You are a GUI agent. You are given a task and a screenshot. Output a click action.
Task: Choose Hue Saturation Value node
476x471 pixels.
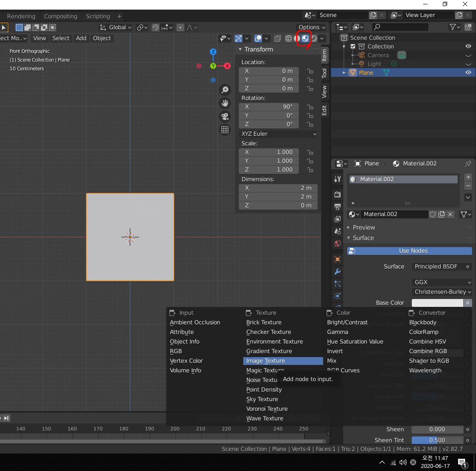(355, 342)
